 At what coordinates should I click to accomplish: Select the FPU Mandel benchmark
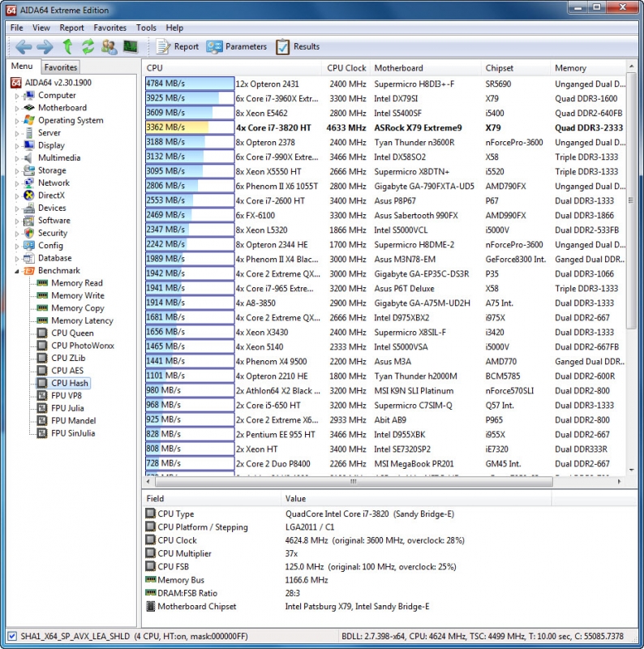pos(73,420)
